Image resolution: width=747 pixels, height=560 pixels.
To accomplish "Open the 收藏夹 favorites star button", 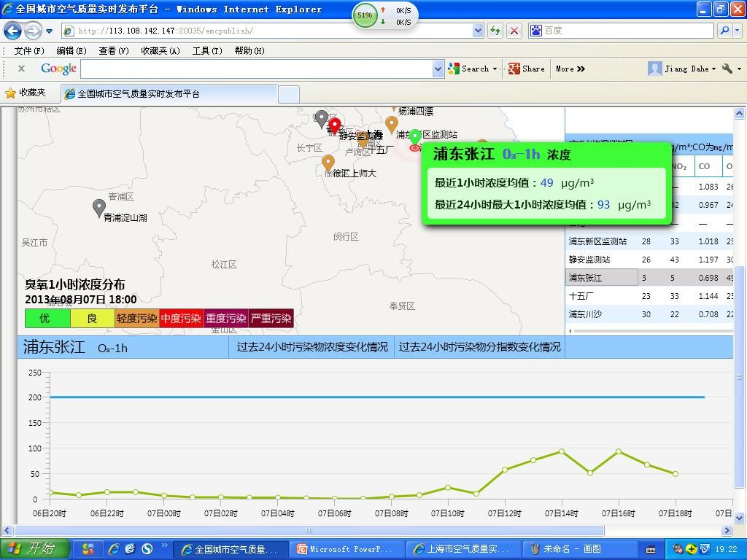I will 26,93.
